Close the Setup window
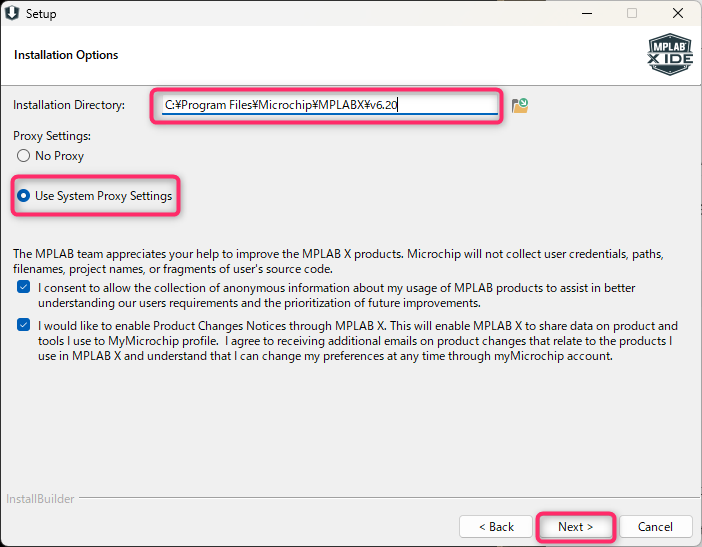 (678, 13)
